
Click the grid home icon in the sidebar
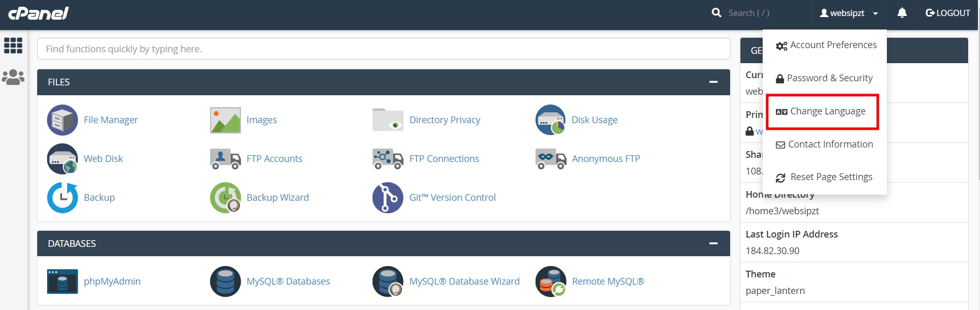pyautogui.click(x=13, y=46)
